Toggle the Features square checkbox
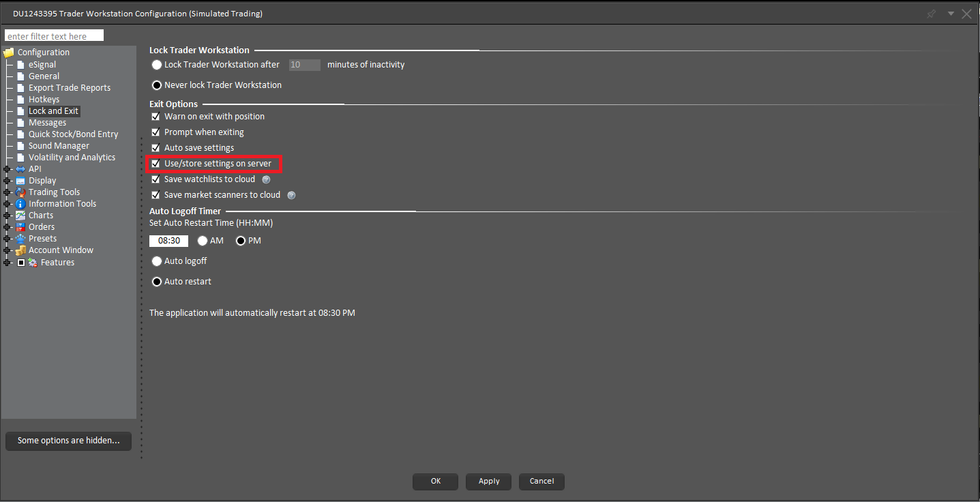The height and width of the screenshot is (502, 980). point(20,263)
